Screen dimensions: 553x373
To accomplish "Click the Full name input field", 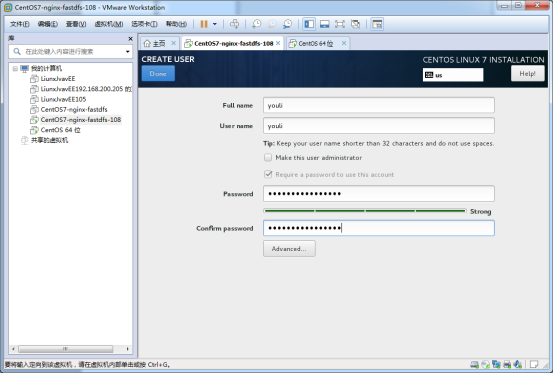I will (379, 105).
